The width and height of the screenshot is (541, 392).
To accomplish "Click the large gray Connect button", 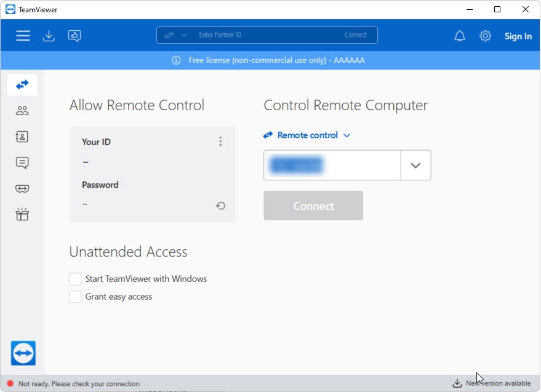I will [x=313, y=206].
